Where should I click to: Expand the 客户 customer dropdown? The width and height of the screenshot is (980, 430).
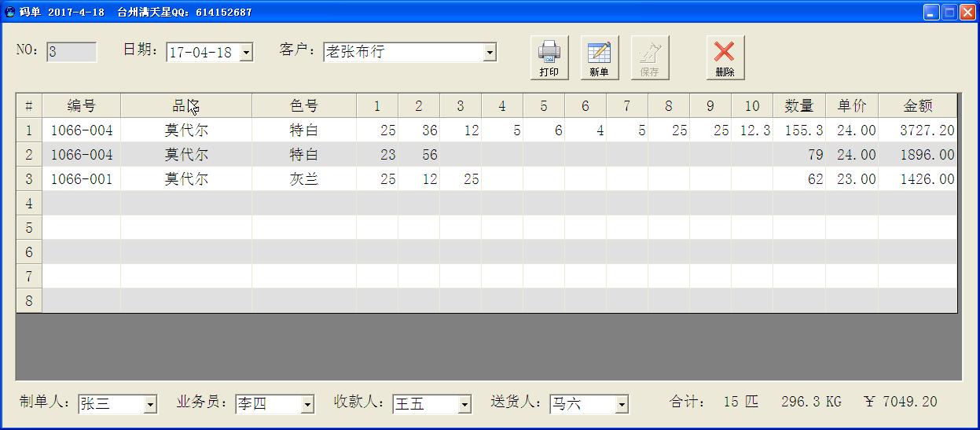[x=490, y=53]
